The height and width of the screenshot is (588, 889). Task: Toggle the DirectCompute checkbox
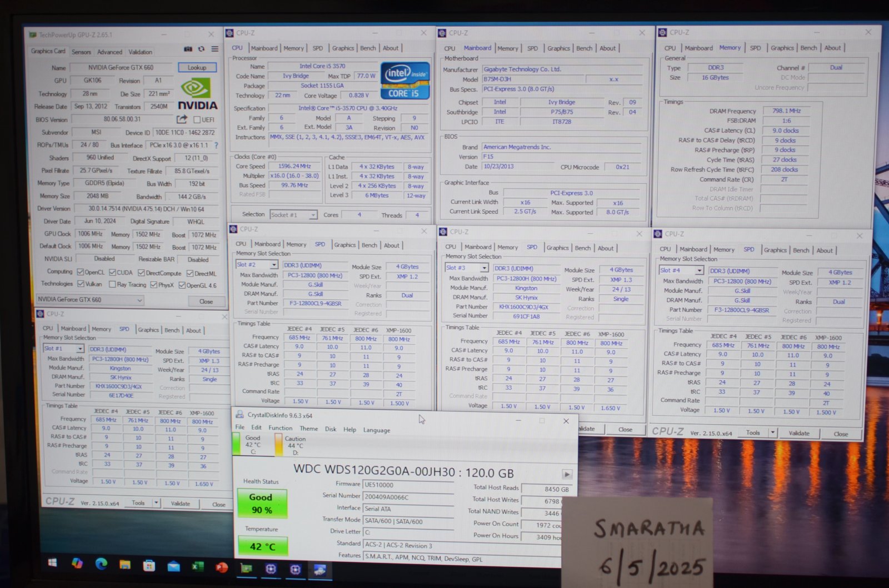(141, 273)
